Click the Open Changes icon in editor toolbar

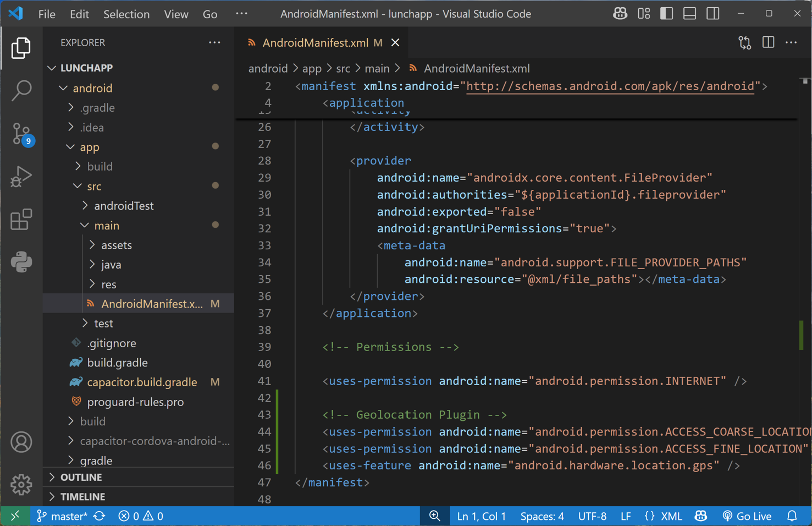coord(744,43)
